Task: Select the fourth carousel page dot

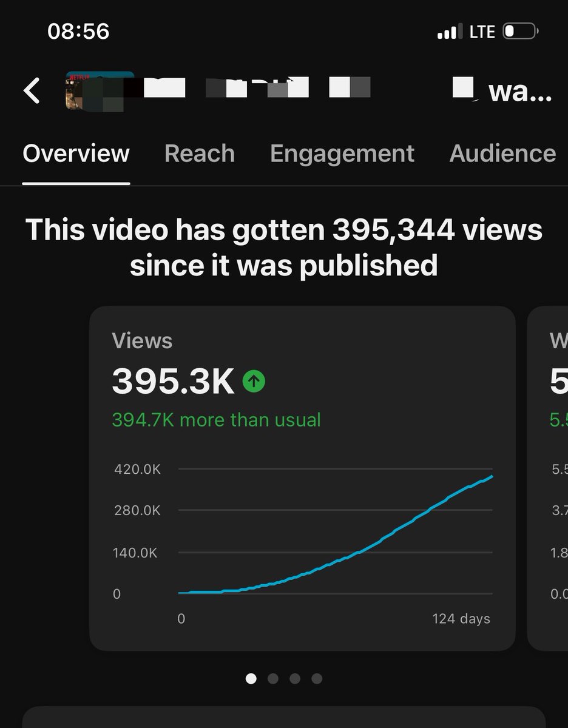Action: [317, 678]
